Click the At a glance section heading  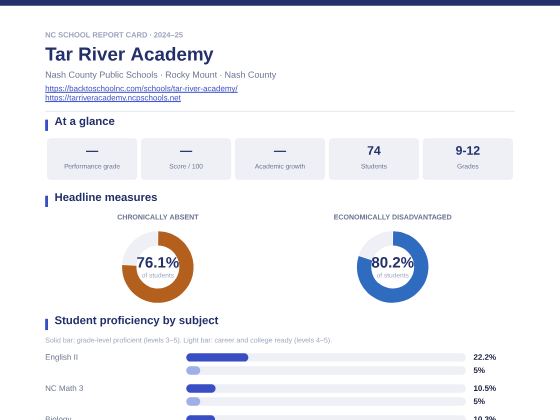click(x=85, y=121)
